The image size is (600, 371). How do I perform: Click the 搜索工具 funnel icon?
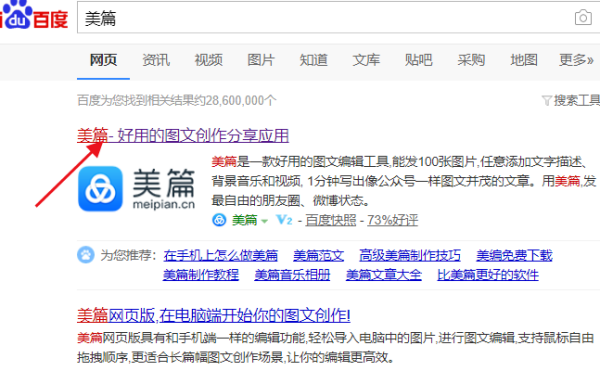pos(547,101)
